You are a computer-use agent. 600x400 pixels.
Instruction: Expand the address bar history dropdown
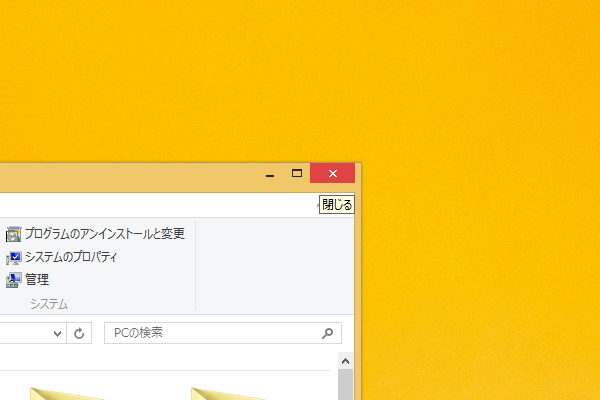tap(57, 333)
